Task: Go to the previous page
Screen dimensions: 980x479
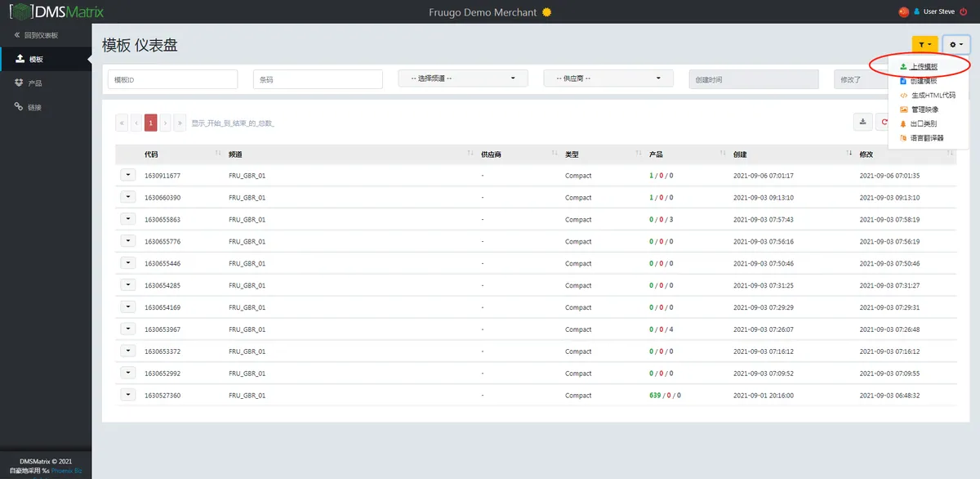Action: tap(136, 123)
